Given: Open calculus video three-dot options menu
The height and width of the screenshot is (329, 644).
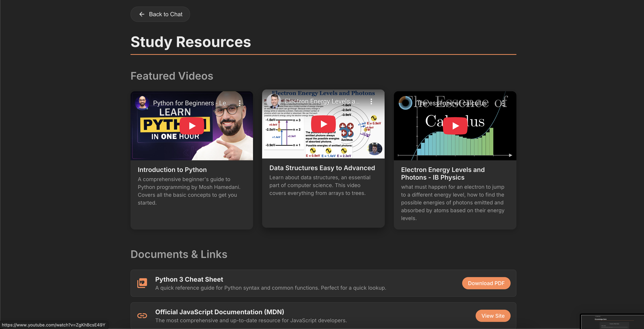Looking at the screenshot, I should click(x=503, y=103).
